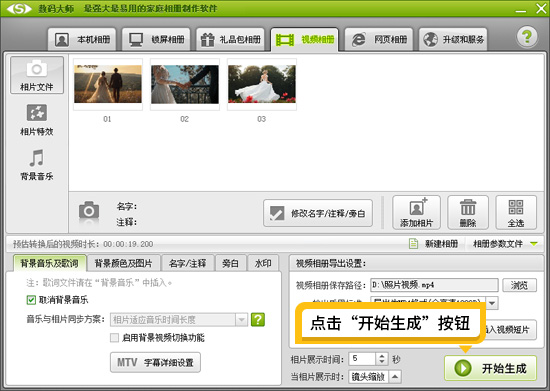Expand the 音乐与相片同步方案 dropdown
550x391 pixels.
click(241, 319)
